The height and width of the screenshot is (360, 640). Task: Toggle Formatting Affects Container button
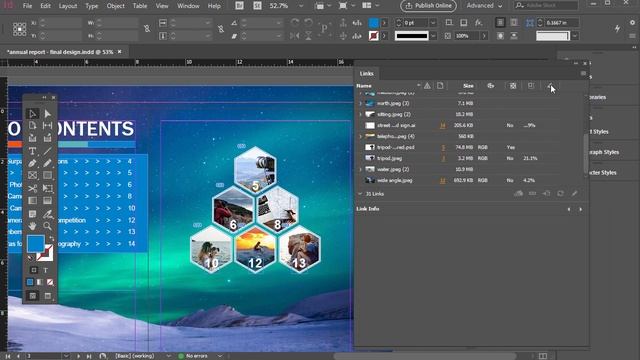33,270
